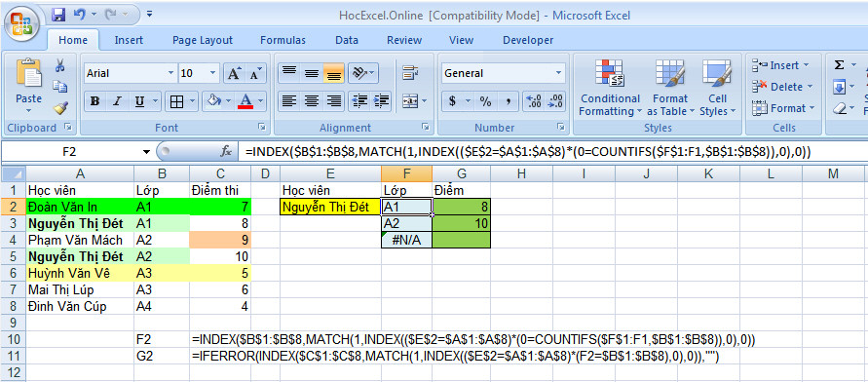868x382 pixels.
Task: Undo the last action
Action: [79, 15]
